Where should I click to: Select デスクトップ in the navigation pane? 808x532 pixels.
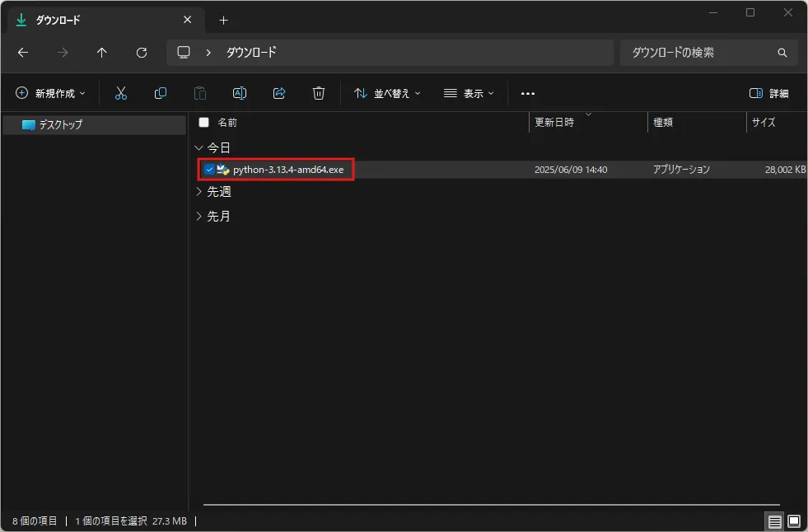[94, 124]
